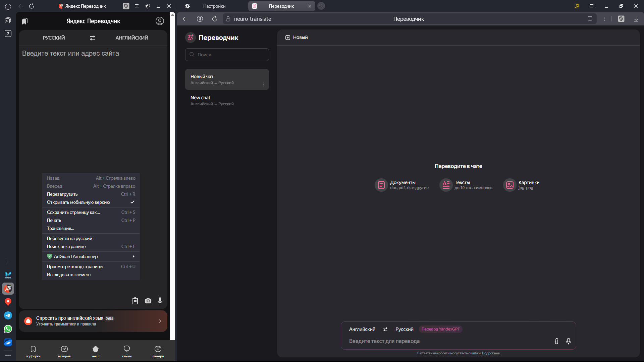Choose Русский target language in chat

(405, 329)
